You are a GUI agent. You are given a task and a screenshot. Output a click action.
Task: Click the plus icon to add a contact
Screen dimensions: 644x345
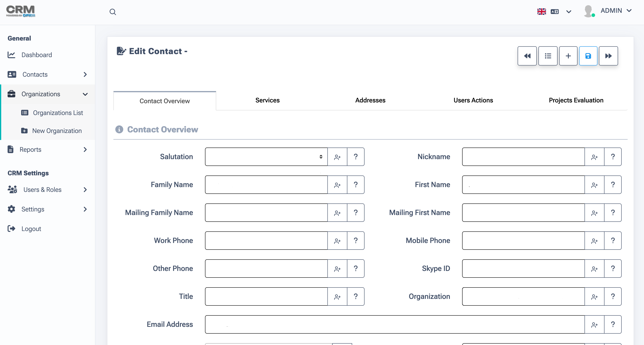point(568,56)
